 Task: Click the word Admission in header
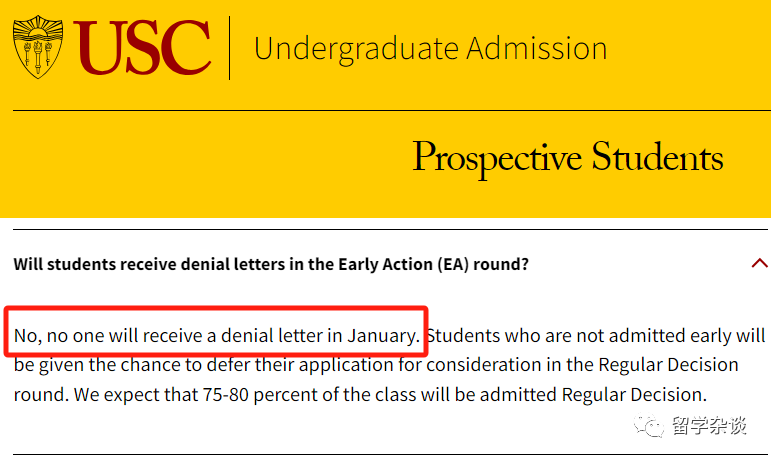[536, 48]
